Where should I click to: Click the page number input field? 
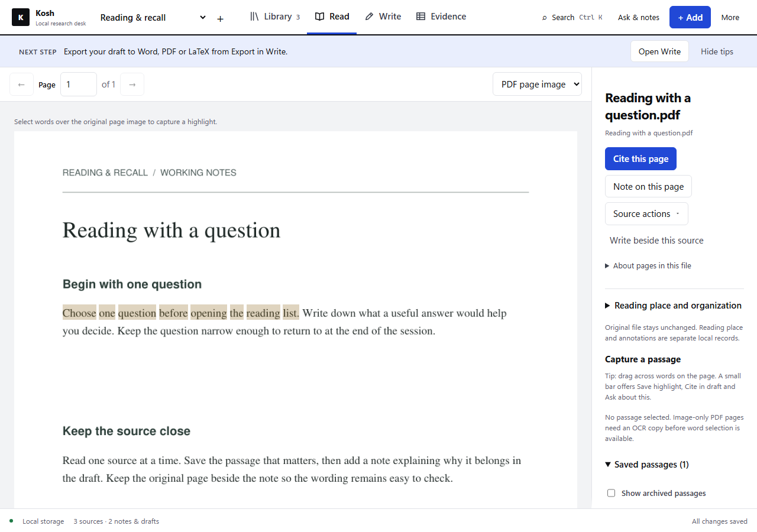(x=79, y=85)
